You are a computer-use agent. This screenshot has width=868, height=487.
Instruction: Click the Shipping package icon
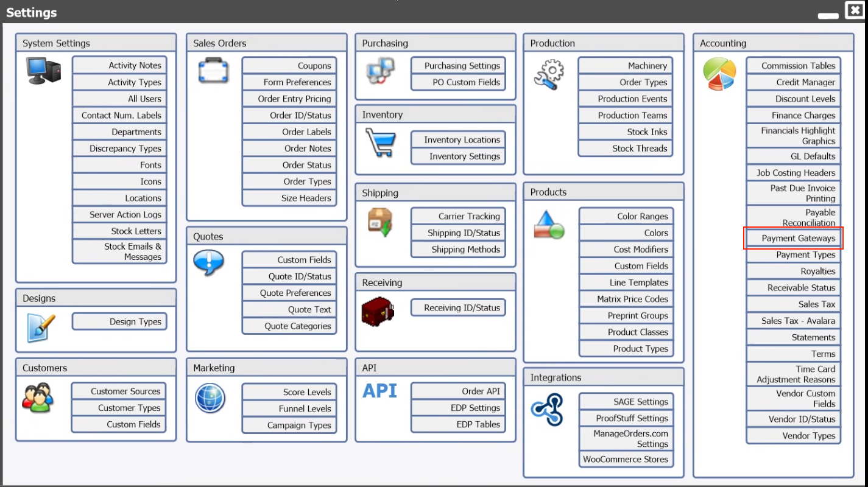379,222
